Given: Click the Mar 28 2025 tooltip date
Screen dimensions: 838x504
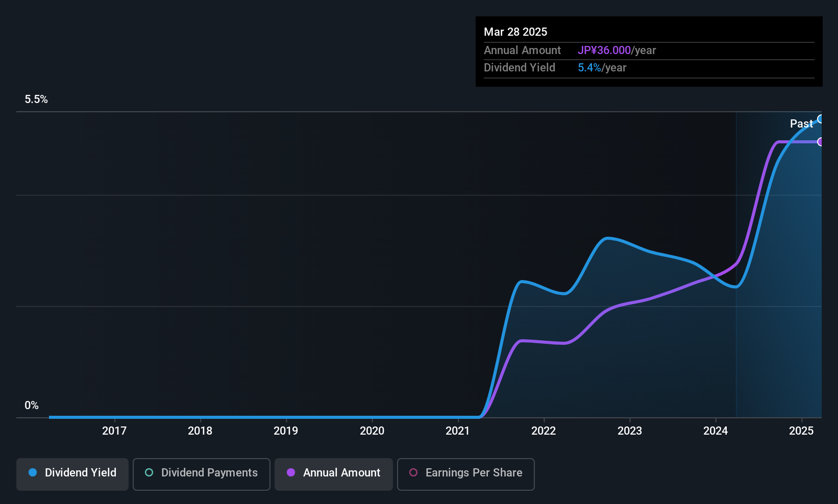Looking at the screenshot, I should coord(515,32).
